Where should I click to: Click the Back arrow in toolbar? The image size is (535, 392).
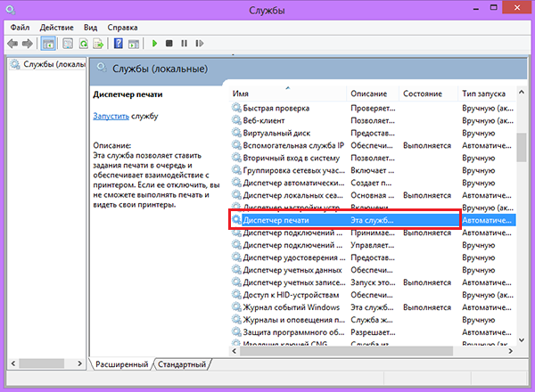13,43
